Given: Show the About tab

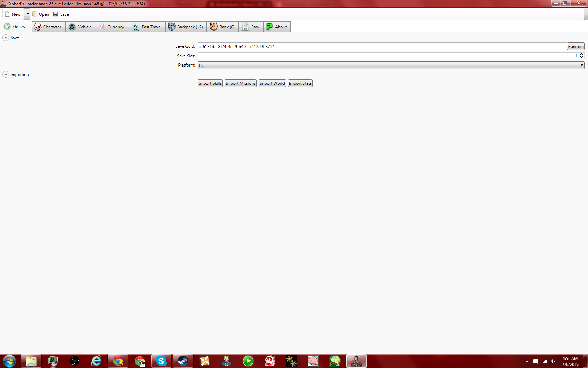Looking at the screenshot, I should pyautogui.click(x=277, y=27).
